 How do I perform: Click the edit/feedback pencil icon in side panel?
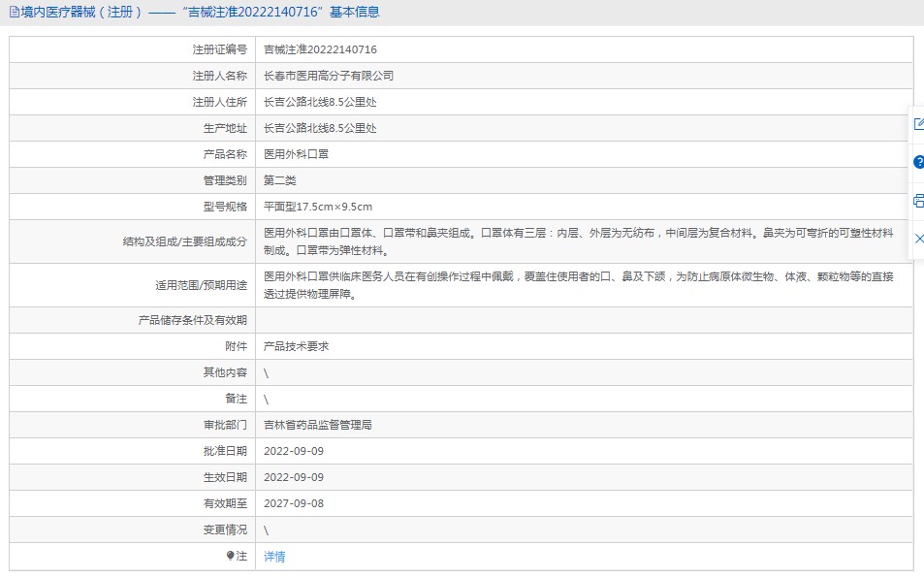(919, 124)
